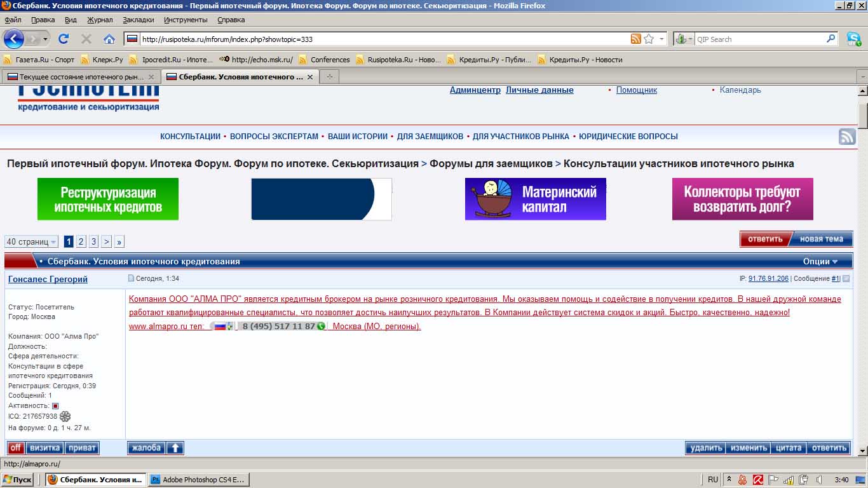Viewport: 868px width, 488px height.
Task: Click the search magnifier in QIP Search box
Action: click(831, 39)
